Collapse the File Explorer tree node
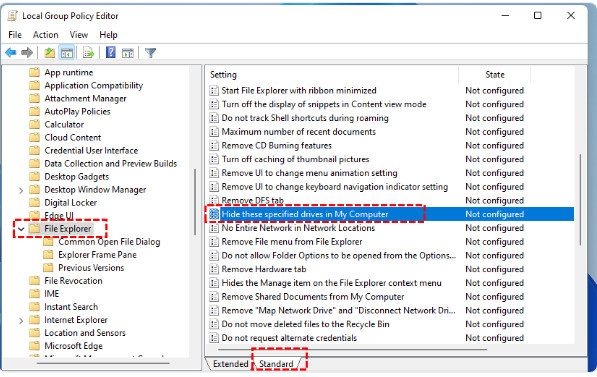Viewport: 597px width, 377px height. (x=21, y=229)
